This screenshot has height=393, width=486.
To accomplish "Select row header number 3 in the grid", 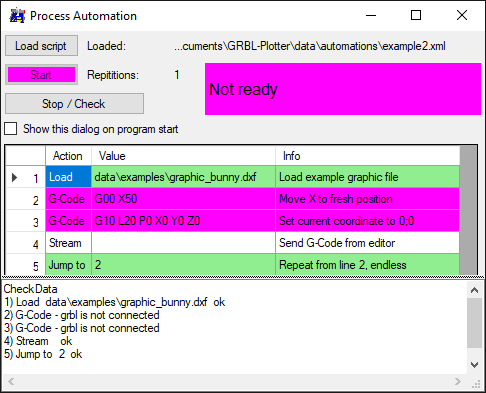I will coord(26,221).
